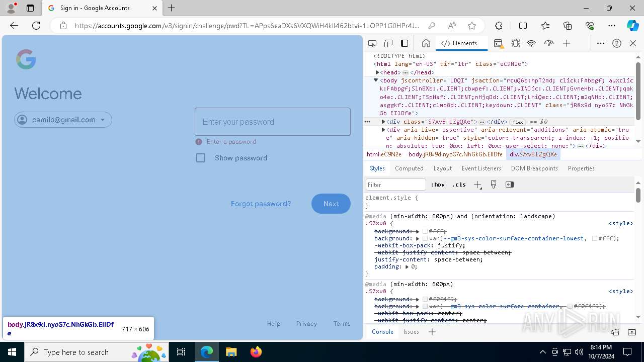
Task: Click the new style rule plus icon
Action: pyautogui.click(x=477, y=185)
